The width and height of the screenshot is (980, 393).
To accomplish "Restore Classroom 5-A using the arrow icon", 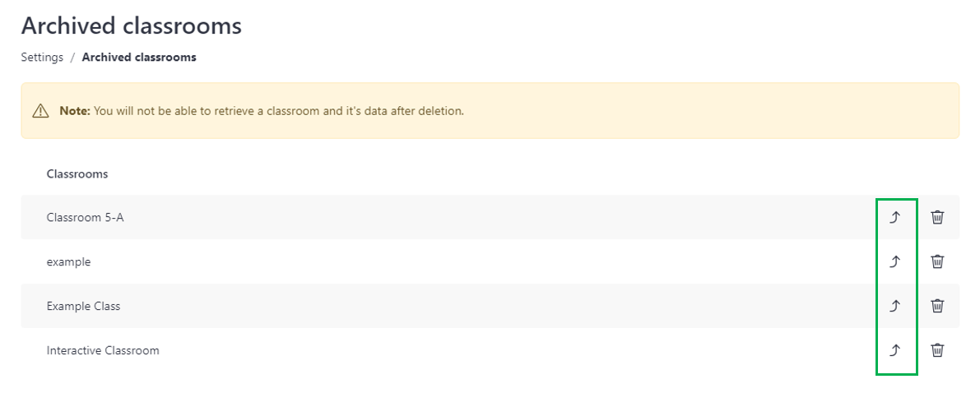I will click(894, 217).
